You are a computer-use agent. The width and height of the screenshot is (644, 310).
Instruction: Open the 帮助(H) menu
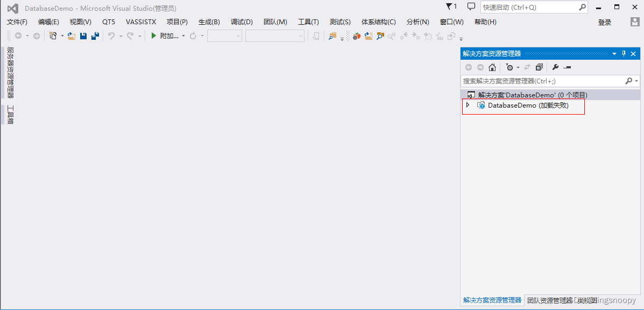(485, 22)
